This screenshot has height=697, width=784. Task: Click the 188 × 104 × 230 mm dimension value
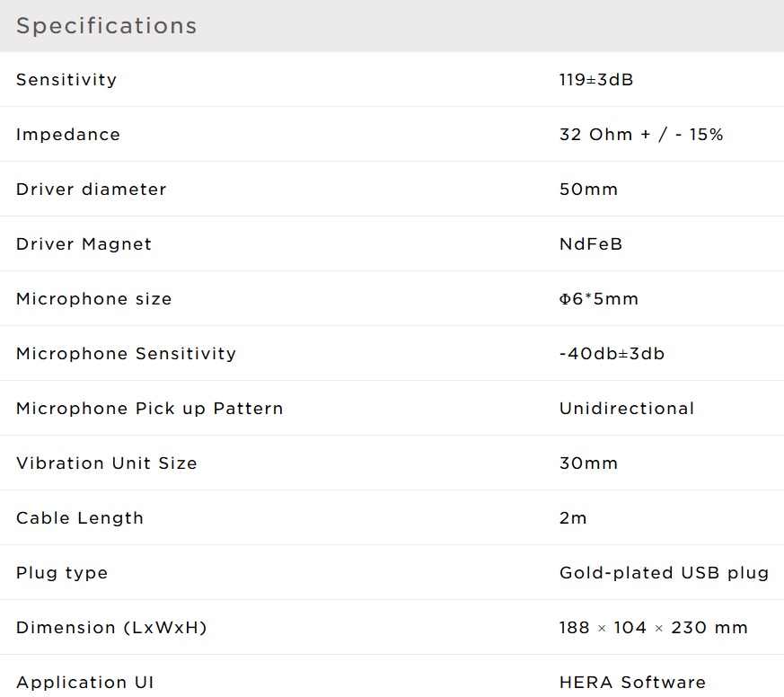pos(653,628)
